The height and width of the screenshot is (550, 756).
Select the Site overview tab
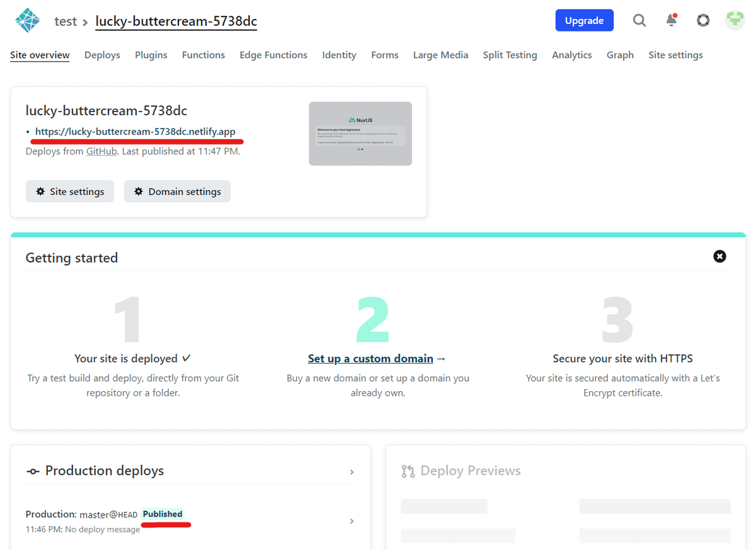click(x=40, y=55)
